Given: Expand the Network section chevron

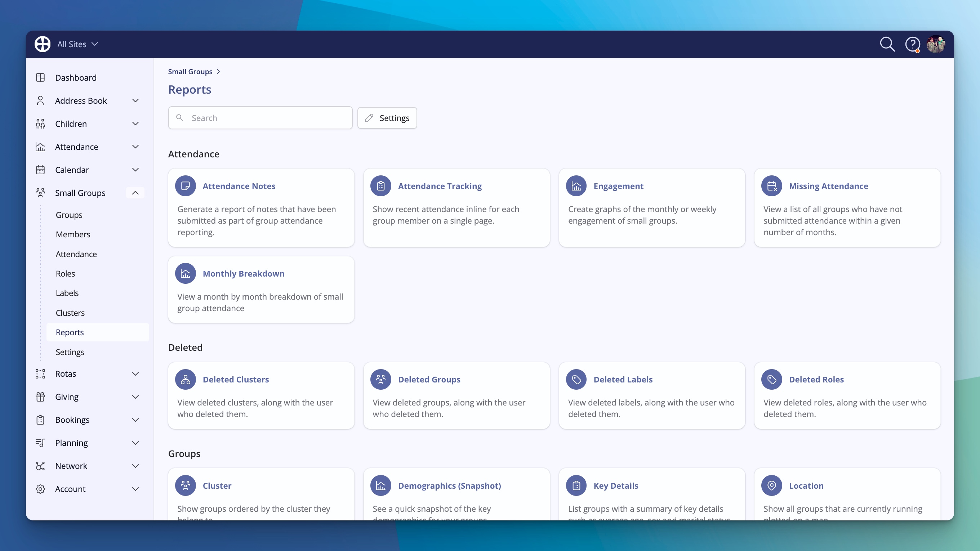Looking at the screenshot, I should (x=135, y=466).
